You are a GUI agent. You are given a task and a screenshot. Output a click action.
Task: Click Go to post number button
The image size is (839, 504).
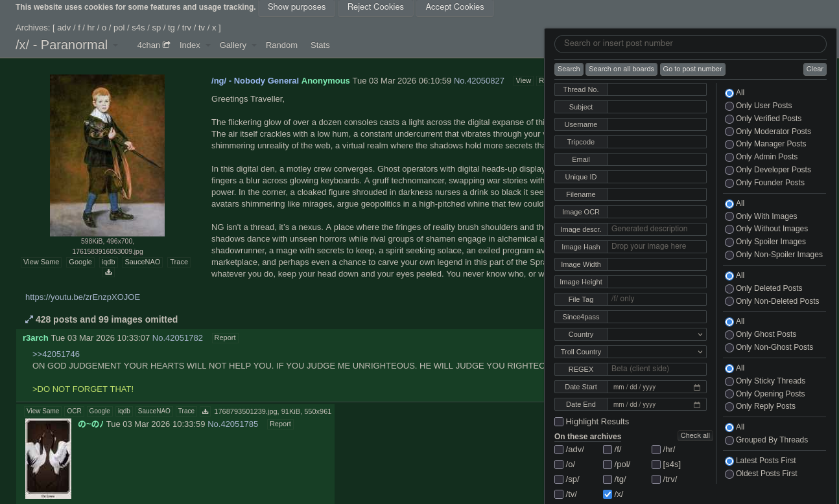pos(692,69)
